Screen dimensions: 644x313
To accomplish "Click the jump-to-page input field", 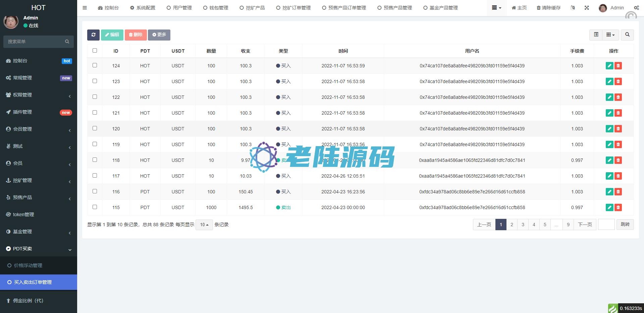I will (x=606, y=225).
